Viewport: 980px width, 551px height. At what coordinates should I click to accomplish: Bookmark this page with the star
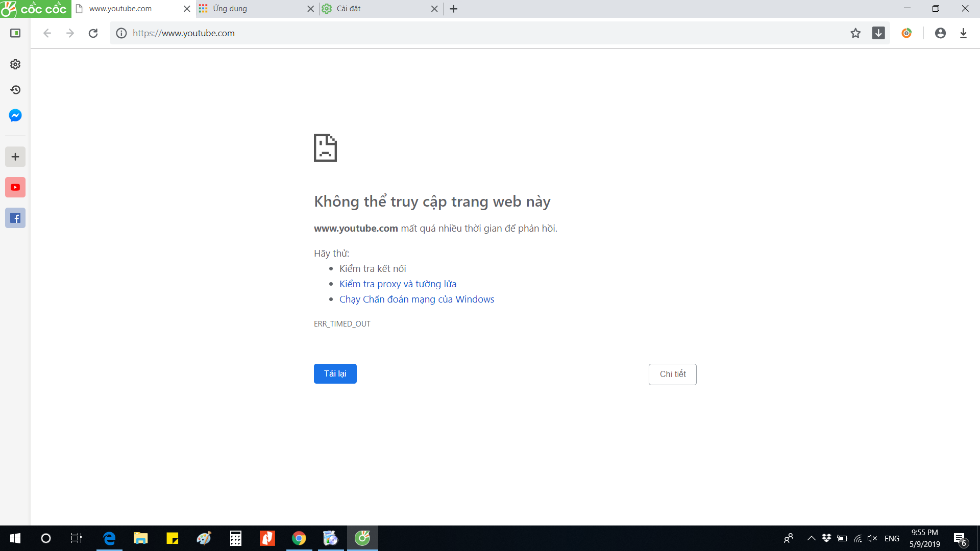[855, 33]
